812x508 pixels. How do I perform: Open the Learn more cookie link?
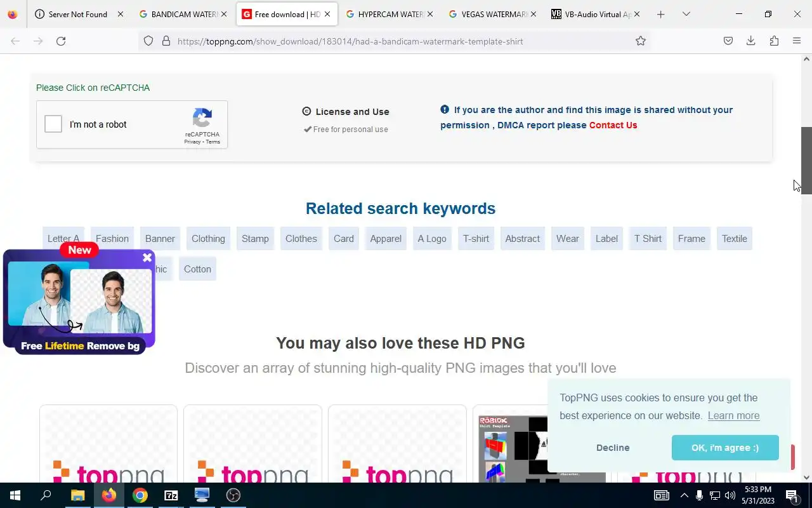[x=733, y=415]
